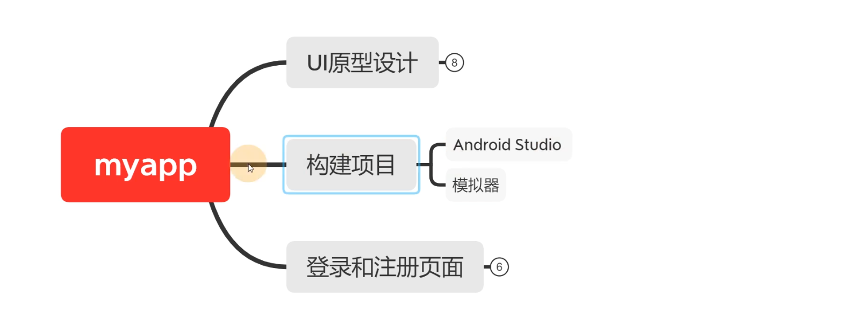Click the bracket connector beside 构建项目
868x311 pixels.
(x=432, y=165)
